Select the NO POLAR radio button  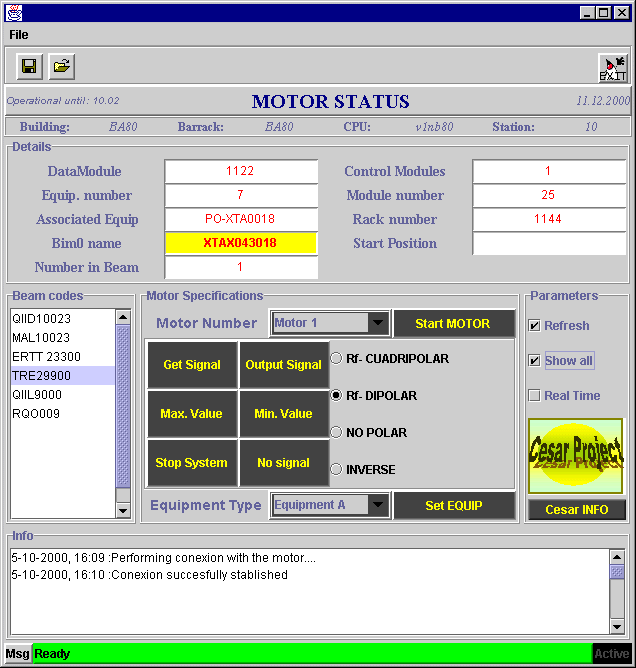coord(336,432)
